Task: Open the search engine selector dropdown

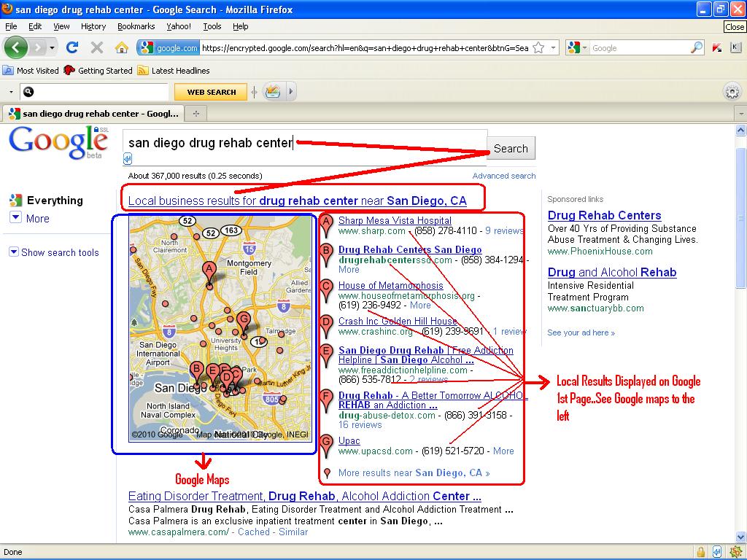Action: [x=578, y=47]
